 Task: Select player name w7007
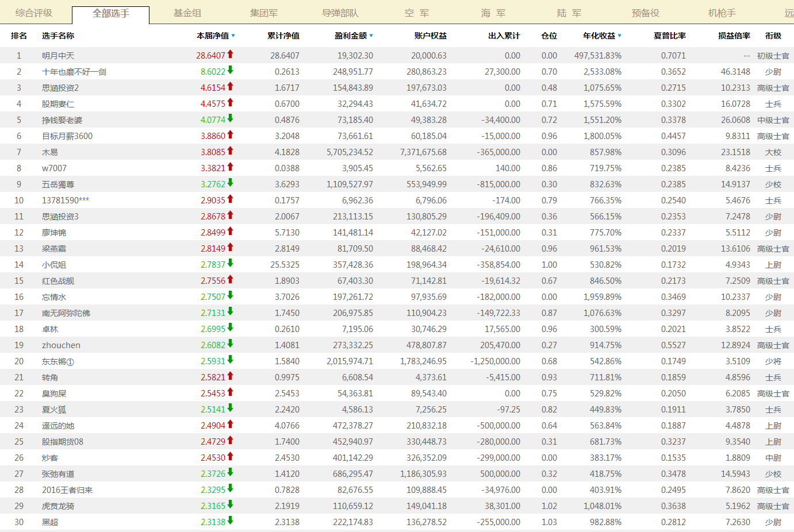(54, 168)
